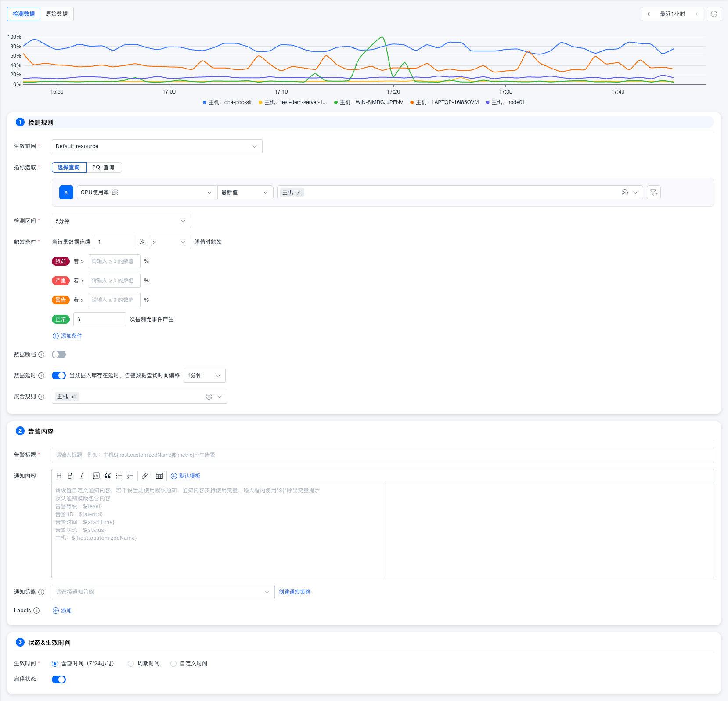
Task: Open the 1分钟 time offset dropdown
Action: pyautogui.click(x=205, y=376)
